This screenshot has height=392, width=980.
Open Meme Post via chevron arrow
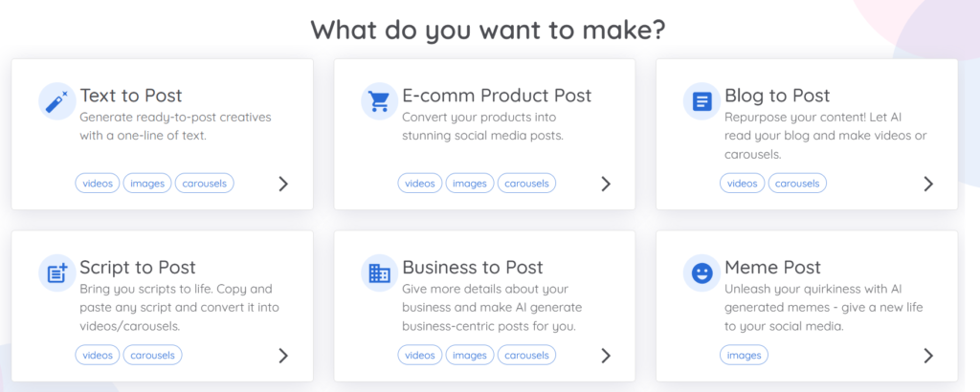928,356
